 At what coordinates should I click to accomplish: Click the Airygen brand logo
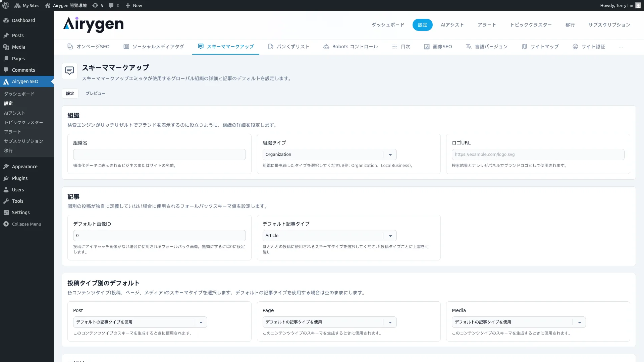(93, 25)
